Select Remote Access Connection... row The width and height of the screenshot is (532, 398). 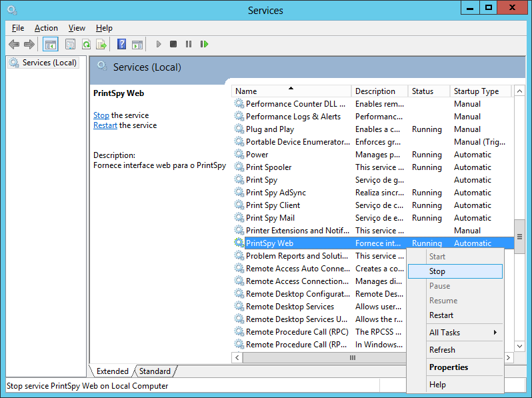click(319, 281)
